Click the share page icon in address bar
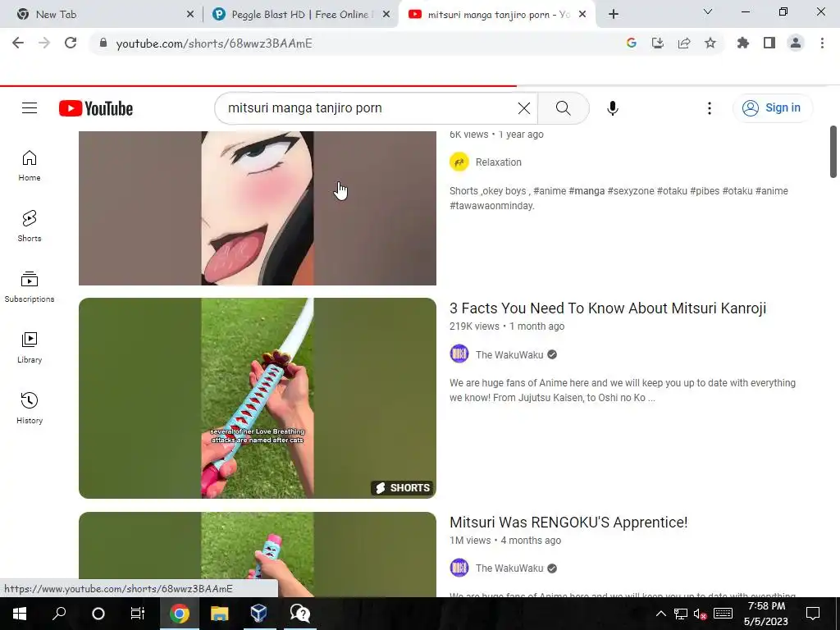The width and height of the screenshot is (840, 630). [x=683, y=43]
